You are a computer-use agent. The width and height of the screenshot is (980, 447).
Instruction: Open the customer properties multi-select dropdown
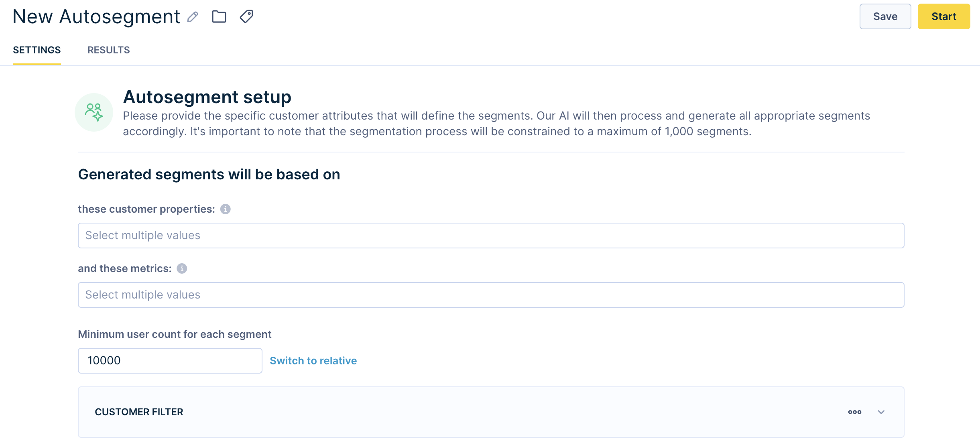pyautogui.click(x=491, y=236)
